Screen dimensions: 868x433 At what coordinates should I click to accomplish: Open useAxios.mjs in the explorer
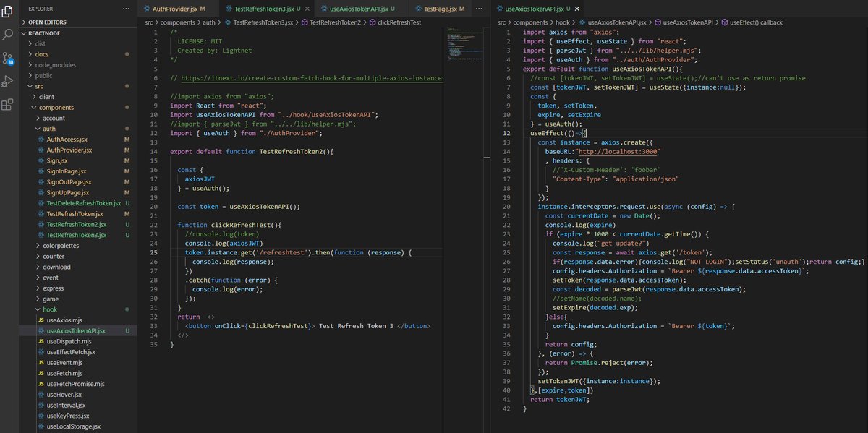pyautogui.click(x=78, y=320)
